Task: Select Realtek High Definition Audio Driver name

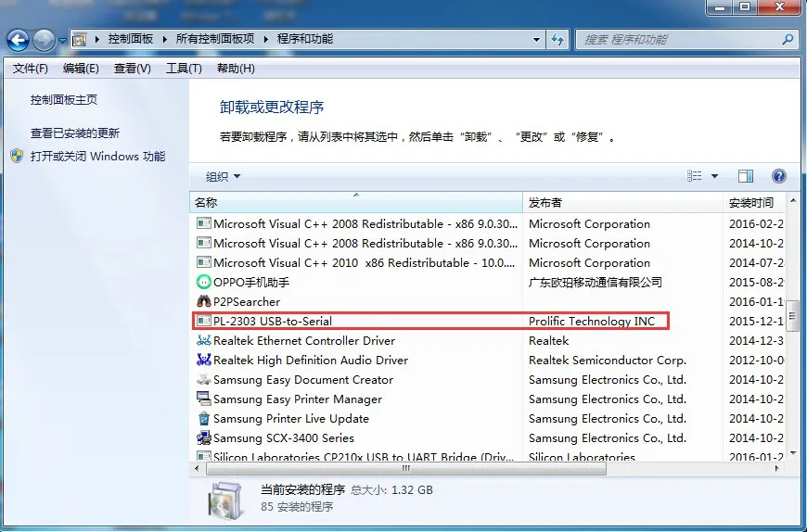Action: (311, 361)
